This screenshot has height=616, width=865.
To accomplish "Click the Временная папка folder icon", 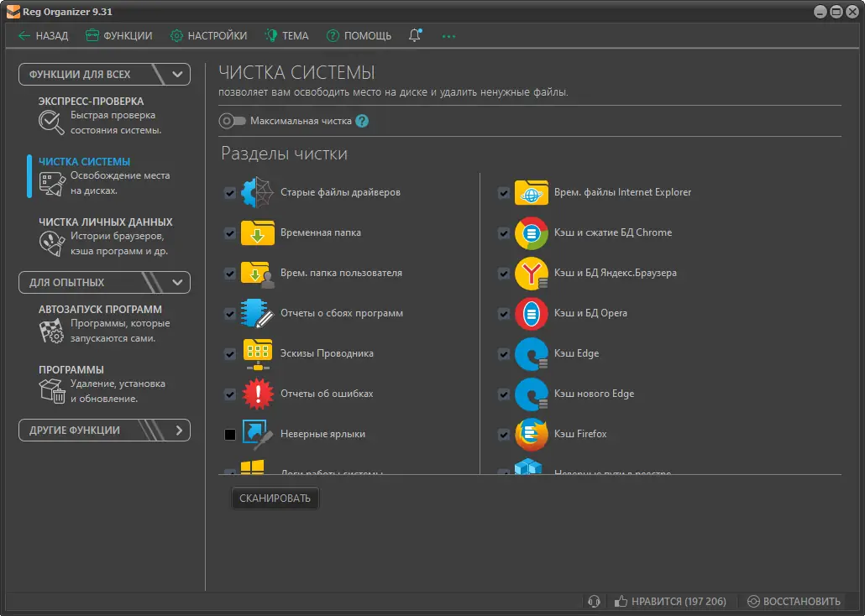I will (257, 232).
